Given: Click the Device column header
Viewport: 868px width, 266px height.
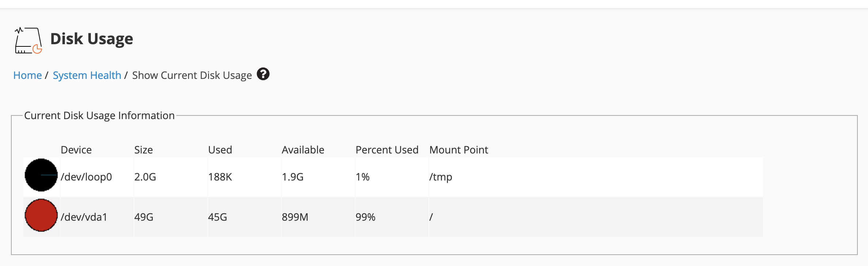Looking at the screenshot, I should click(x=76, y=150).
